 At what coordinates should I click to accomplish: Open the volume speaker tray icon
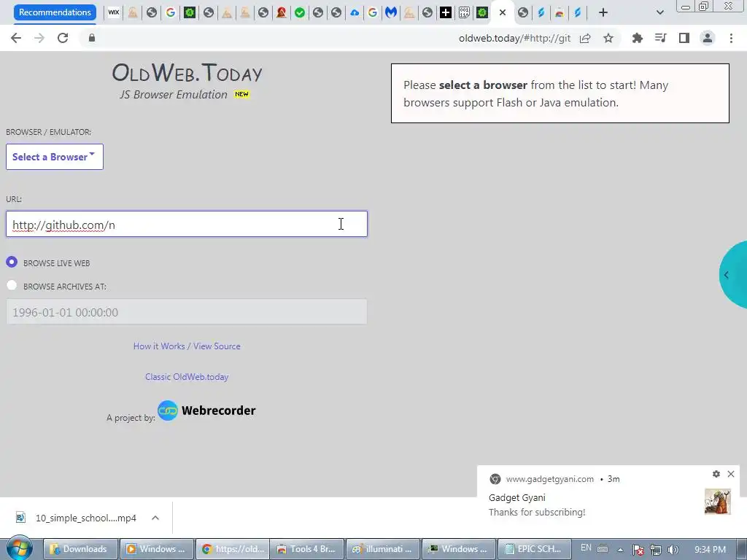[x=673, y=550]
